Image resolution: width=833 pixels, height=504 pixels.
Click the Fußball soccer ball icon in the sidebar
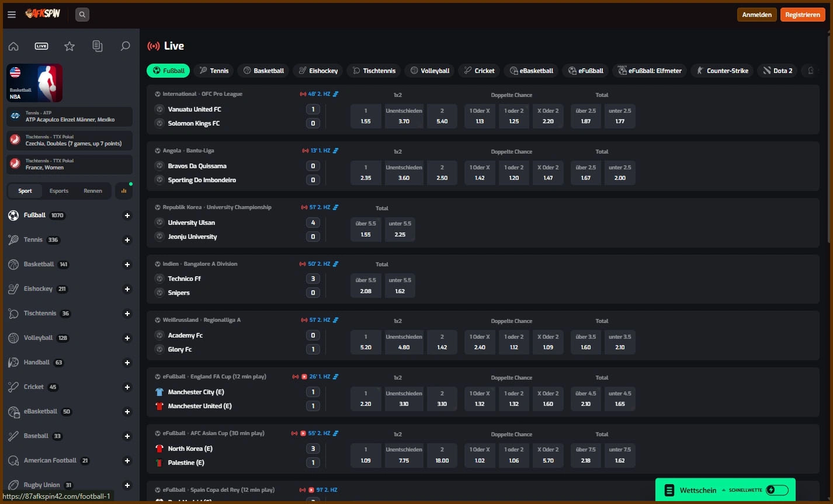coord(13,215)
